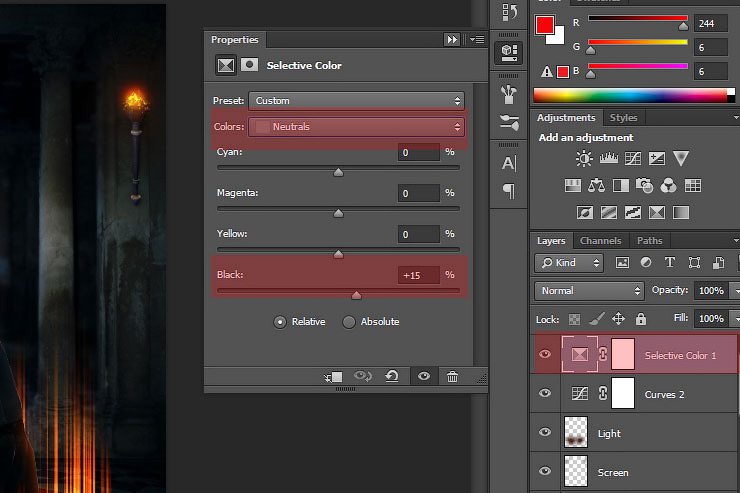Image resolution: width=740 pixels, height=493 pixels.
Task: Hide the Curves 2 layer
Action: (545, 394)
